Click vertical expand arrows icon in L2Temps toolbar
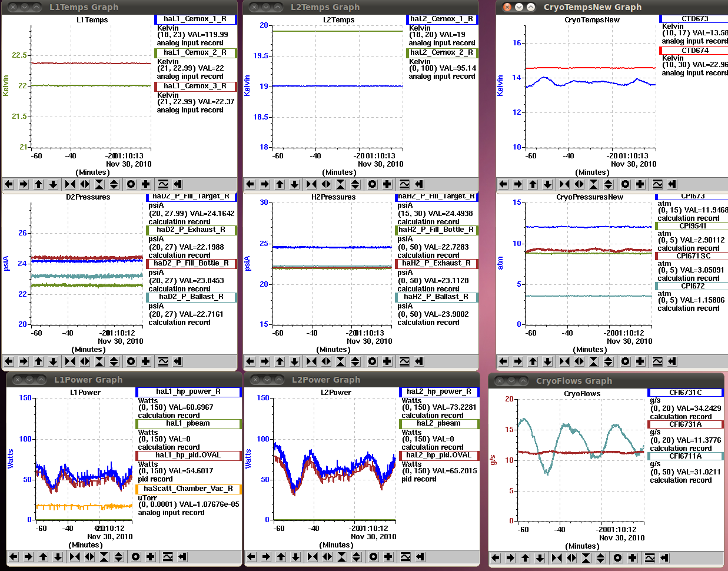 pyautogui.click(x=355, y=184)
